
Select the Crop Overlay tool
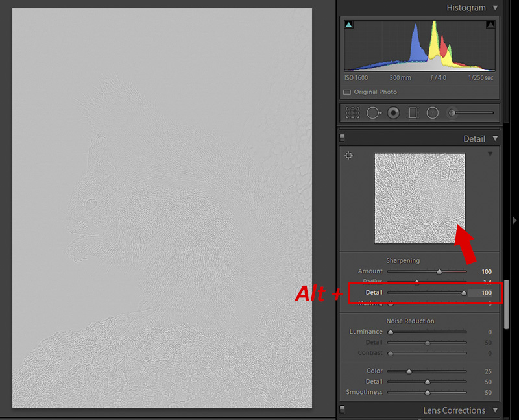coord(352,112)
